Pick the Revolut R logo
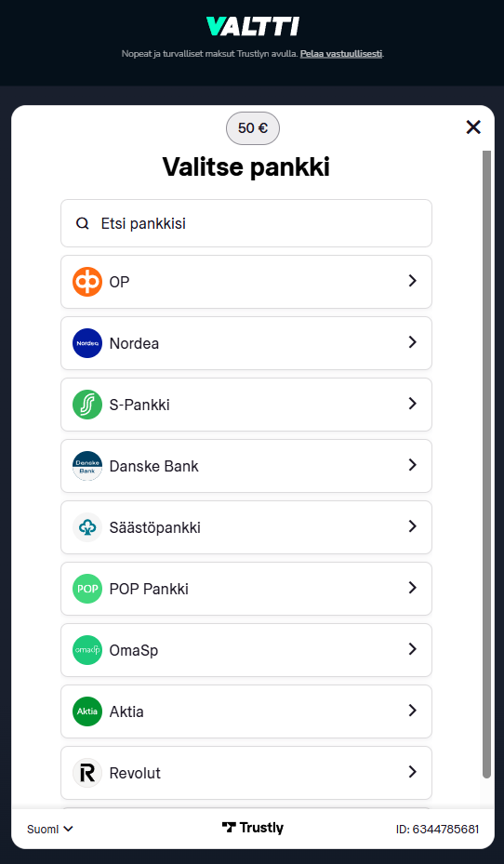The image size is (504, 864). pyautogui.click(x=87, y=773)
